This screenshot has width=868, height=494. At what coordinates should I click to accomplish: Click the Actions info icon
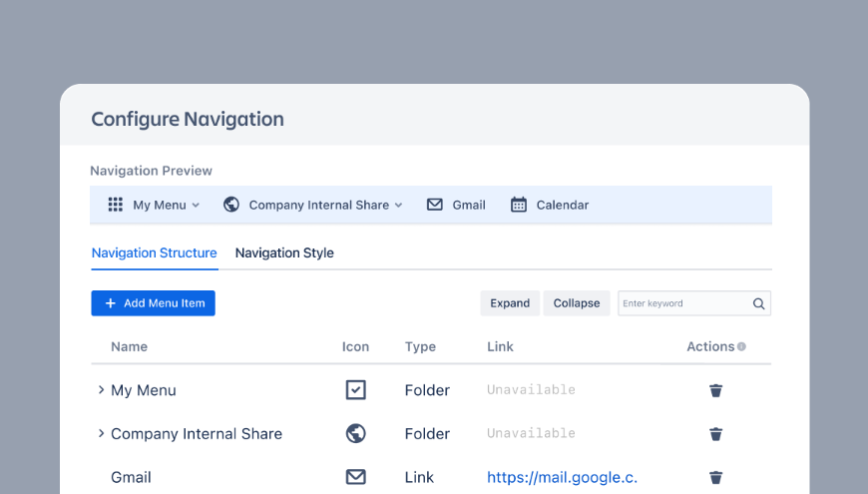click(x=741, y=346)
